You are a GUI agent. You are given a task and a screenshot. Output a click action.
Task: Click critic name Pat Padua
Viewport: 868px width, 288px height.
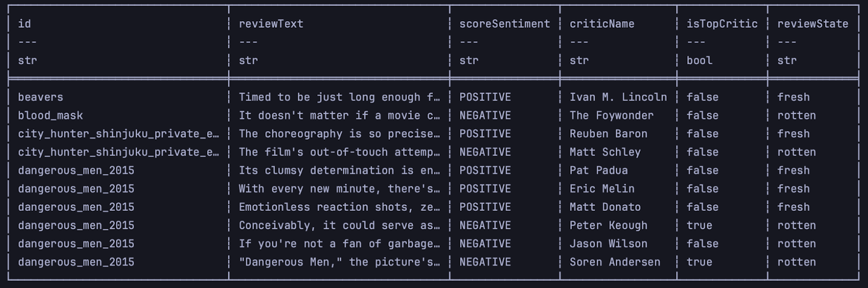[598, 171]
